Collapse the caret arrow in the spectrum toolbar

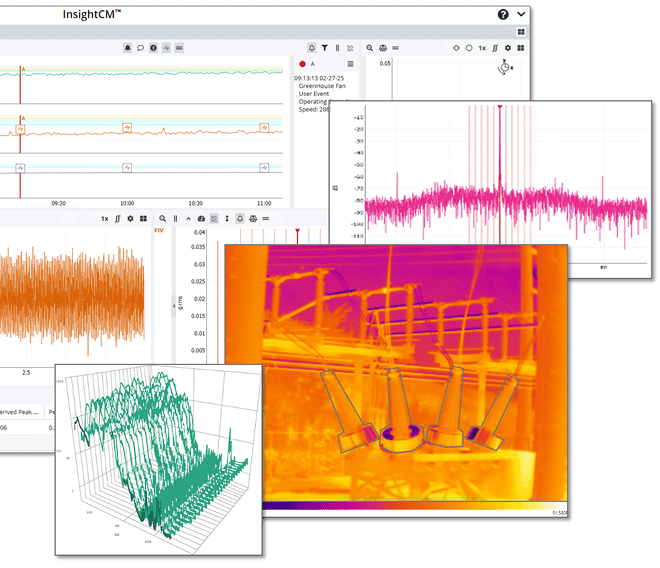pos(188,218)
